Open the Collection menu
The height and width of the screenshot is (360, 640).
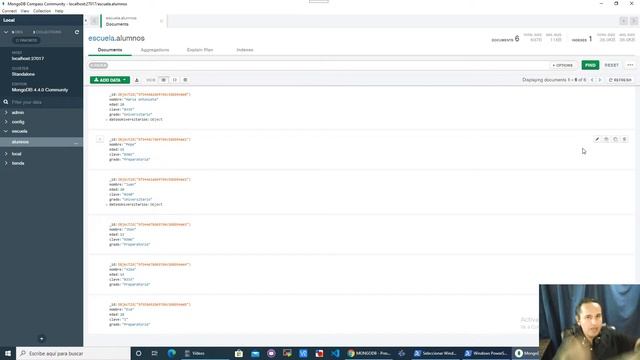[x=42, y=11]
